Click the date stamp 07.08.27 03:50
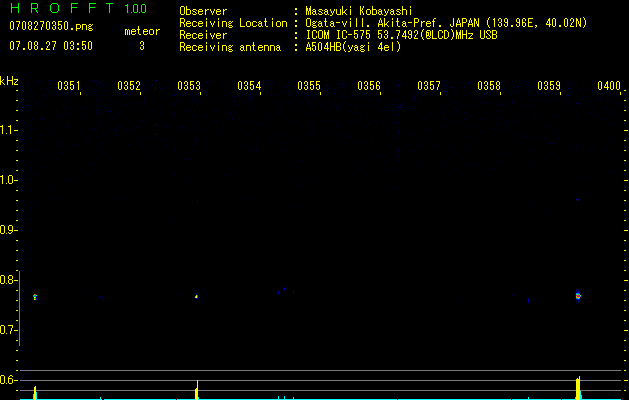Image resolution: width=629 pixels, height=400 pixels. (51, 45)
